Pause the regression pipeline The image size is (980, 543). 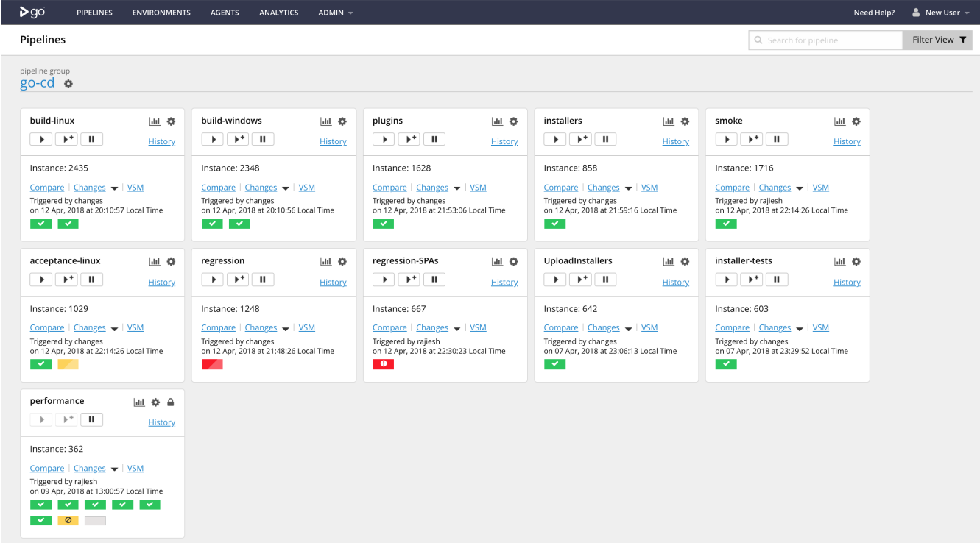[263, 280]
